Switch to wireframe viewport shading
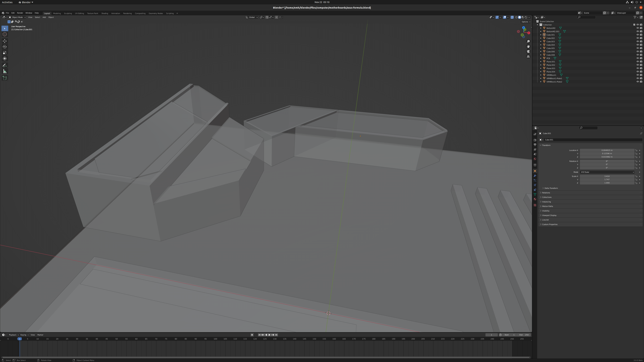Screen dimensions: 644x362 (516, 17)
